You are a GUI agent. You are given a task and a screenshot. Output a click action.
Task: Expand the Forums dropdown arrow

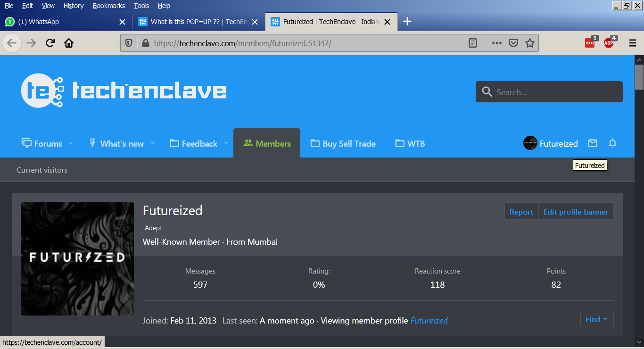(x=71, y=143)
